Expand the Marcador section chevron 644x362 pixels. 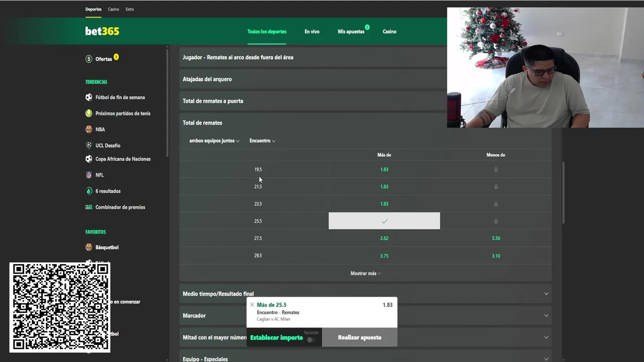pyautogui.click(x=546, y=316)
